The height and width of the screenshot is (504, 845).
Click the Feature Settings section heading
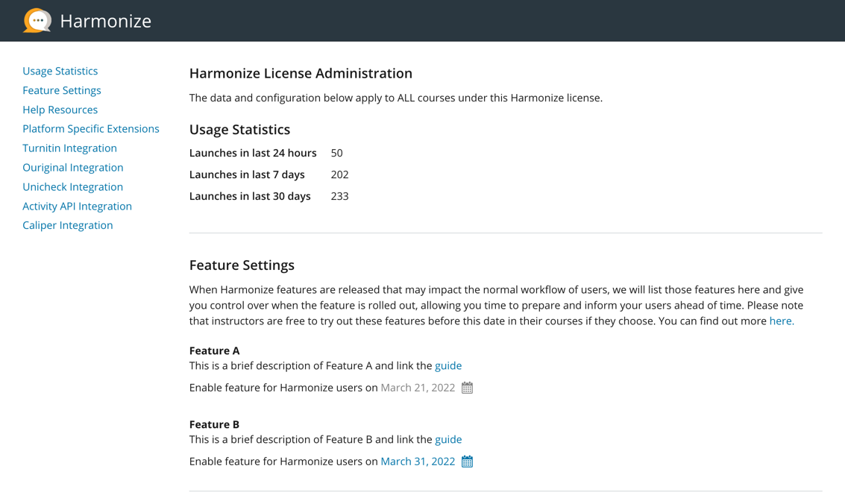(242, 265)
